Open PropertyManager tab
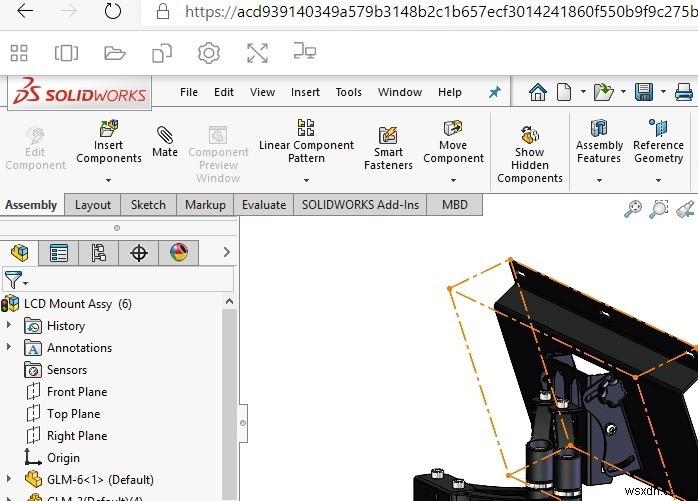Screen dimensions: 698x501 coord(59,253)
